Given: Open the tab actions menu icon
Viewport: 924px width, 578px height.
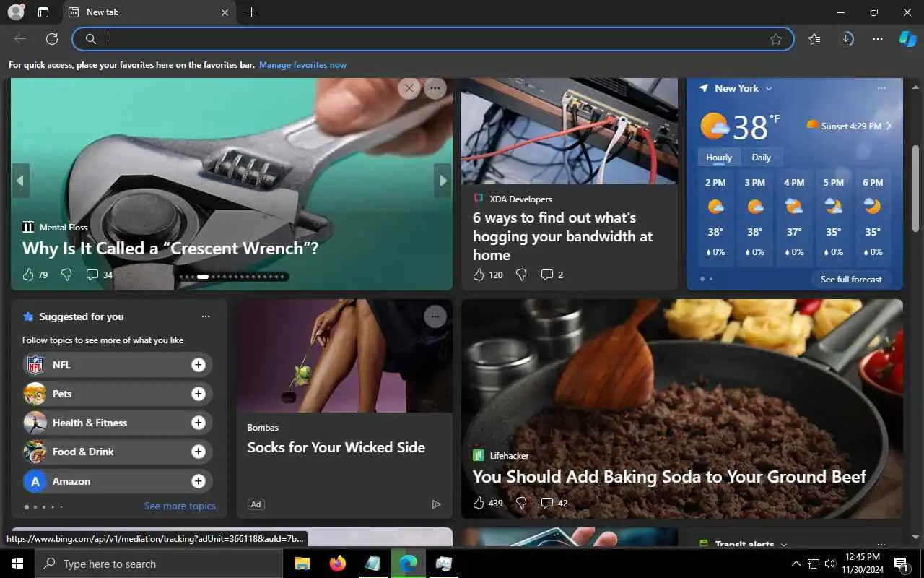Looking at the screenshot, I should [x=43, y=12].
